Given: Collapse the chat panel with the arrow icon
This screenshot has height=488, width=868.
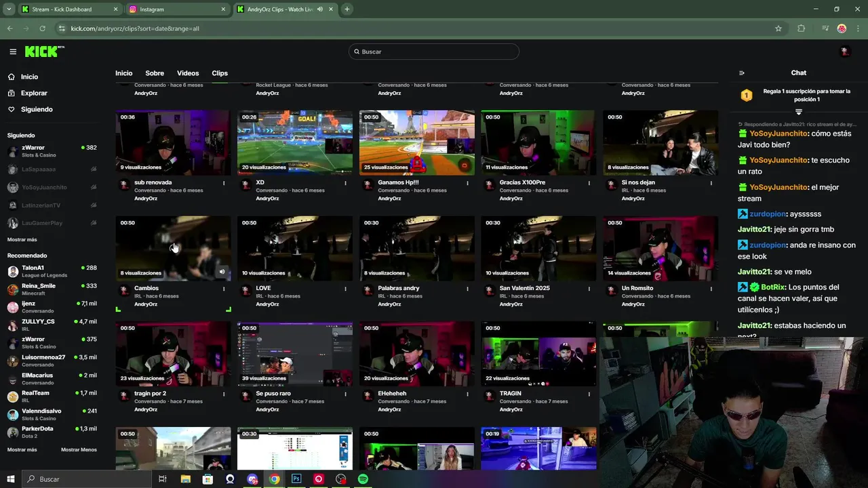Looking at the screenshot, I should coord(741,73).
